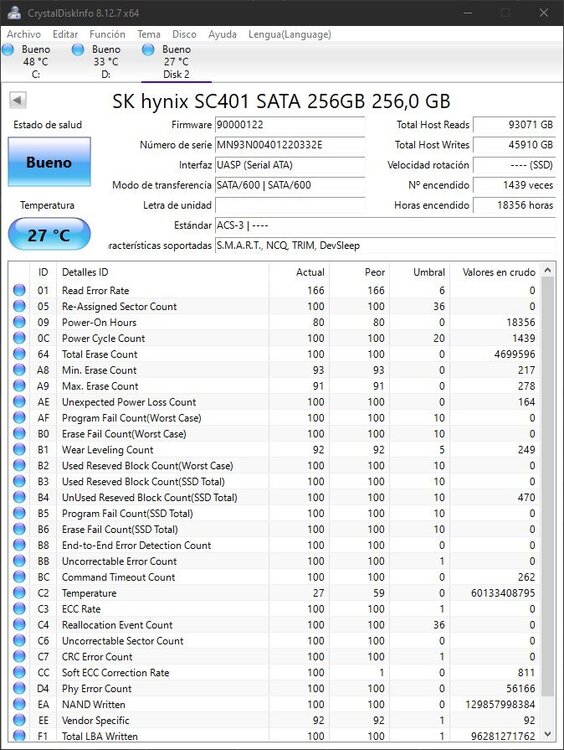Click status icon of End-to-End Error Detection row
Image resolution: width=564 pixels, height=750 pixels.
(19, 545)
